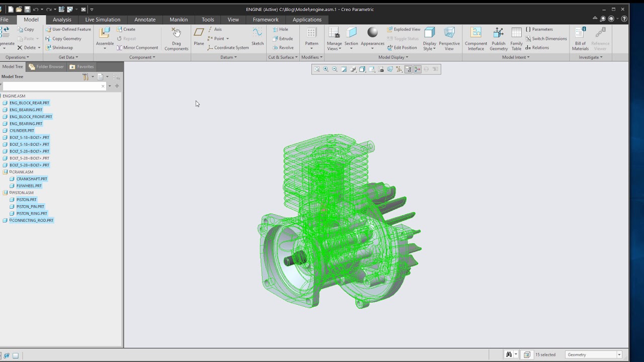Select FLYWHEEL.PRT in the model tree
Image resolution: width=644 pixels, height=362 pixels.
coord(29,186)
